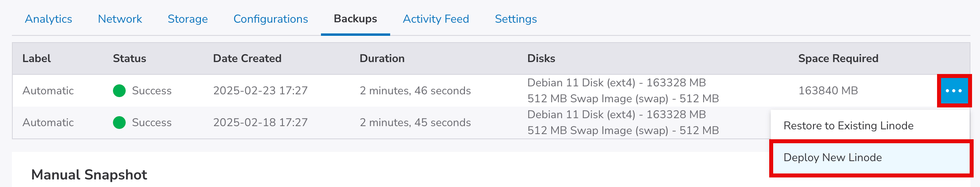Click the Space Required column header
The width and height of the screenshot is (980, 187).
(838, 58)
